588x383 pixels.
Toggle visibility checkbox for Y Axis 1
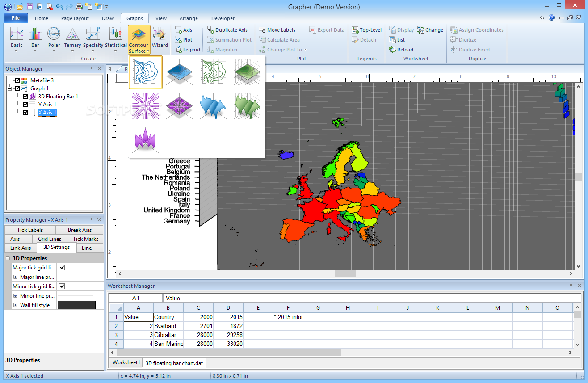point(25,105)
